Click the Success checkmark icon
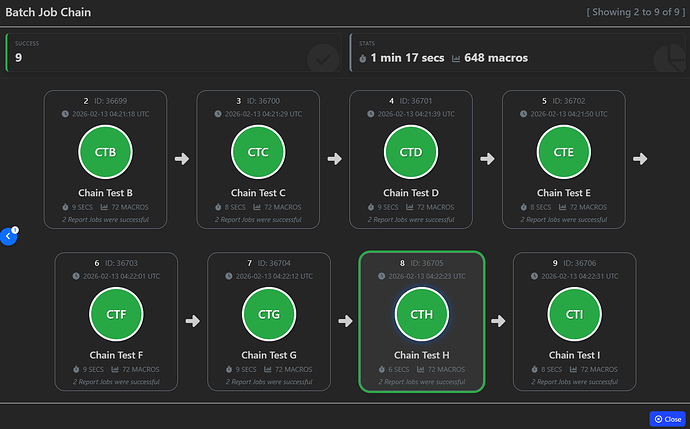Image resolution: width=690 pixels, height=429 pixels. 322,58
